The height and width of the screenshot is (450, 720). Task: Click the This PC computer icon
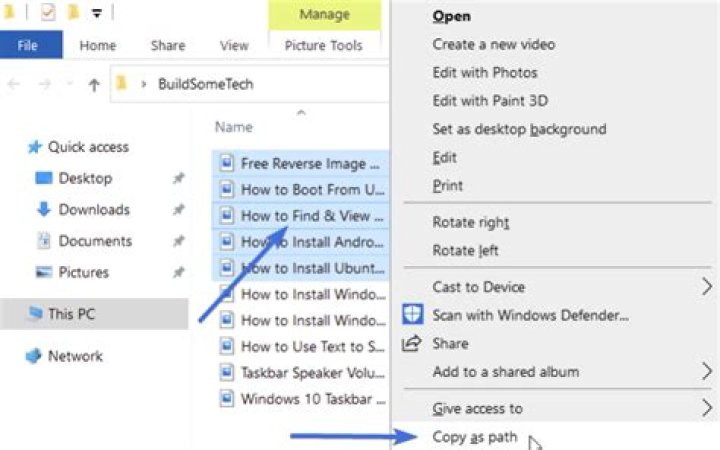[35, 313]
